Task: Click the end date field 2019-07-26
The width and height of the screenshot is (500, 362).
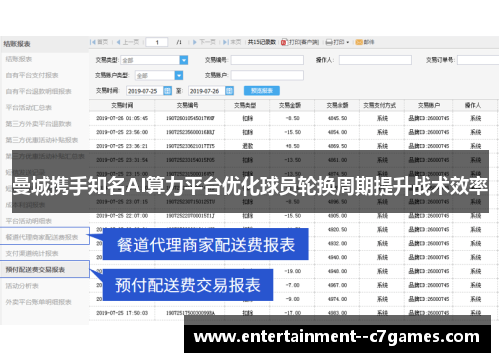Action: tap(207, 91)
